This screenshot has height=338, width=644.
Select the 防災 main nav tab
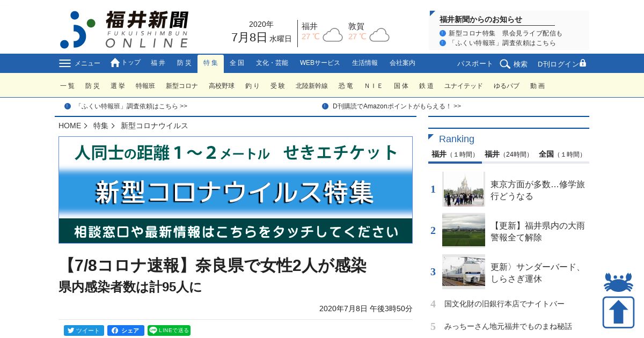(184, 63)
